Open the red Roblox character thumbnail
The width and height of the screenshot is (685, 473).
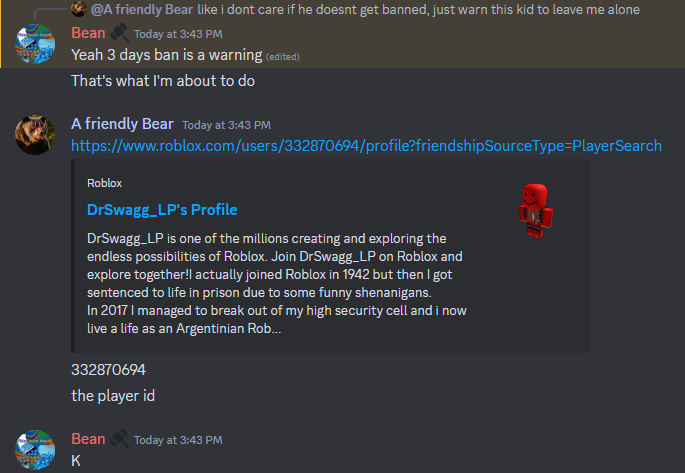(x=536, y=211)
